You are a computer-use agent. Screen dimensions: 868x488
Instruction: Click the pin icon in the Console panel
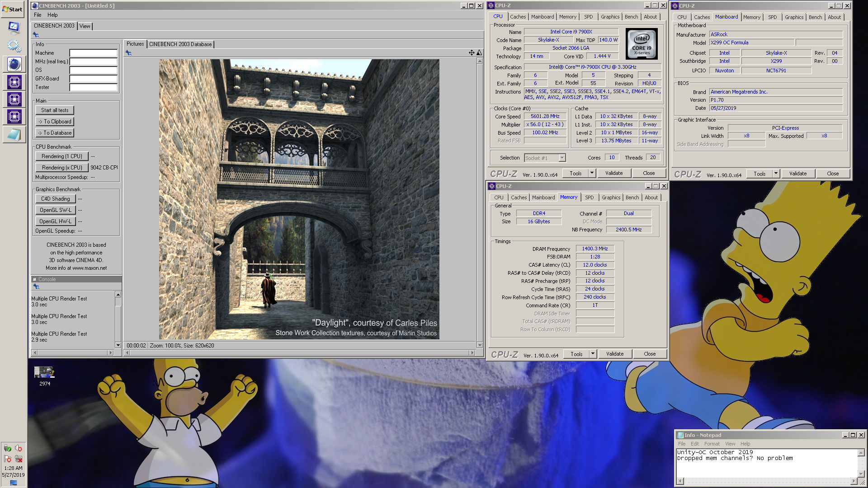point(36,286)
